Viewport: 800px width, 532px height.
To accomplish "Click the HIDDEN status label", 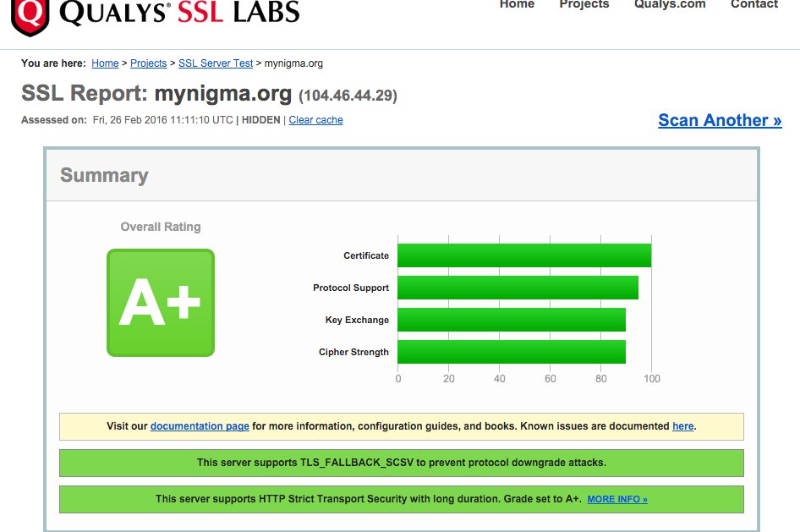I will (x=260, y=120).
